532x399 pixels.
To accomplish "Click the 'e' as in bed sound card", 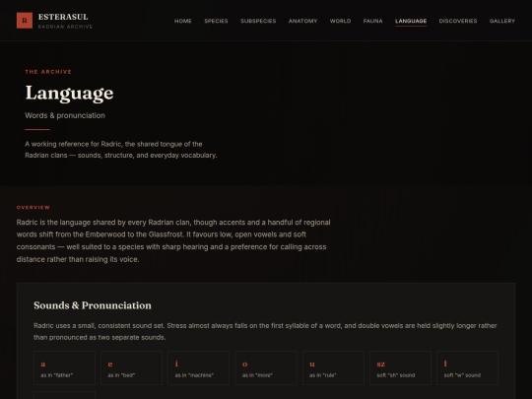I will coord(132,368).
